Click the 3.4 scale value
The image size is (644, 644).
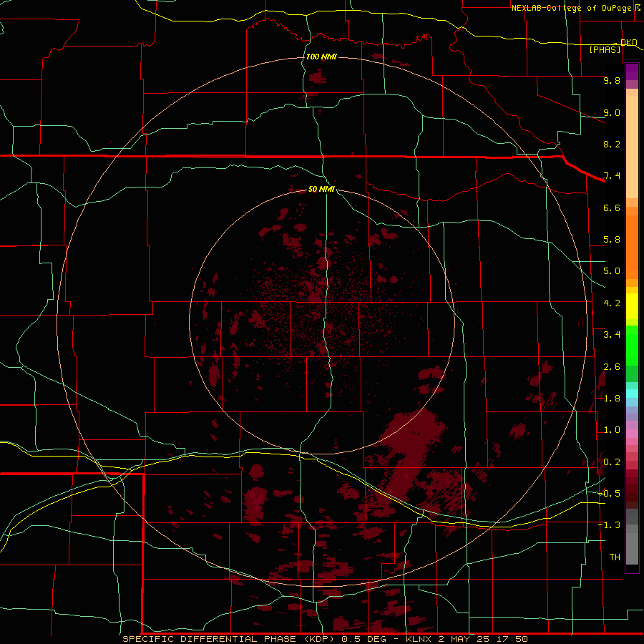612,335
